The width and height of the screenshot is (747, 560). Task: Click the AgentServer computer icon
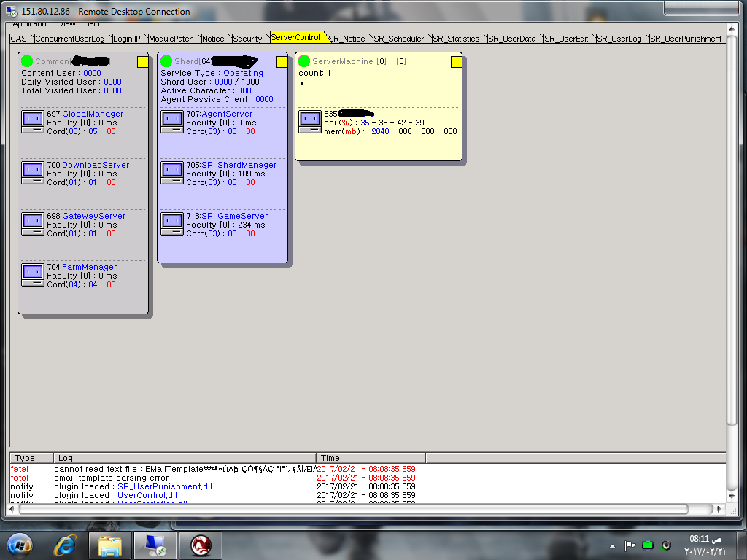172,122
